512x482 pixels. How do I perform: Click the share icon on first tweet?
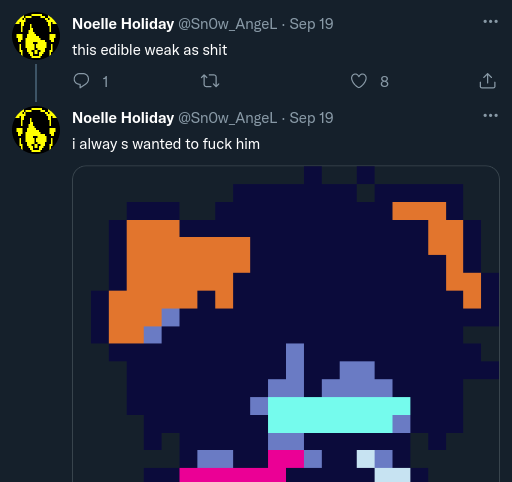488,81
